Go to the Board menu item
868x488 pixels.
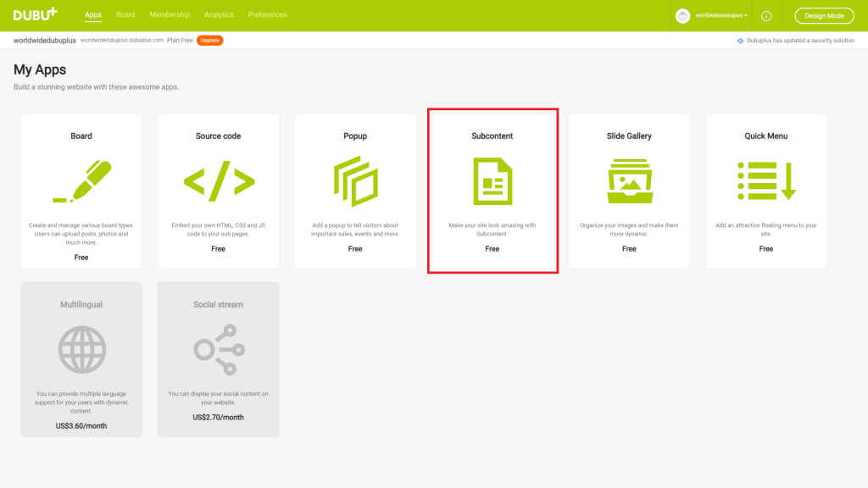[125, 15]
